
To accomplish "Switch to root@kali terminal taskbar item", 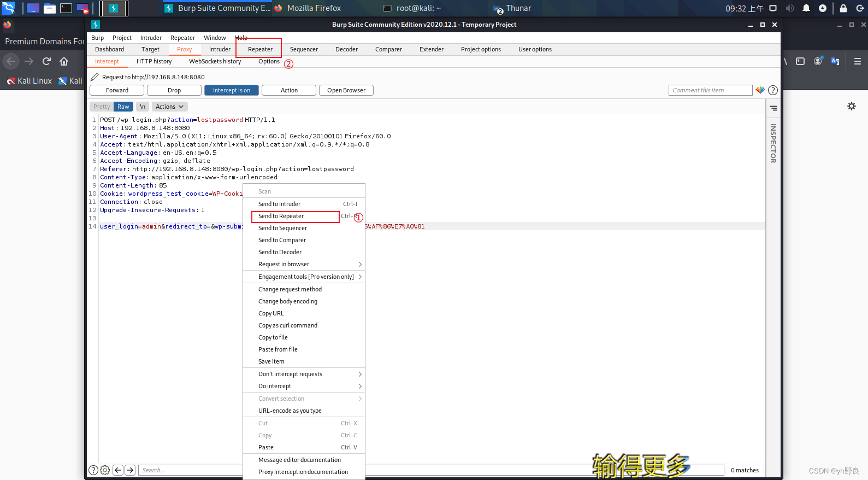I will tap(412, 8).
